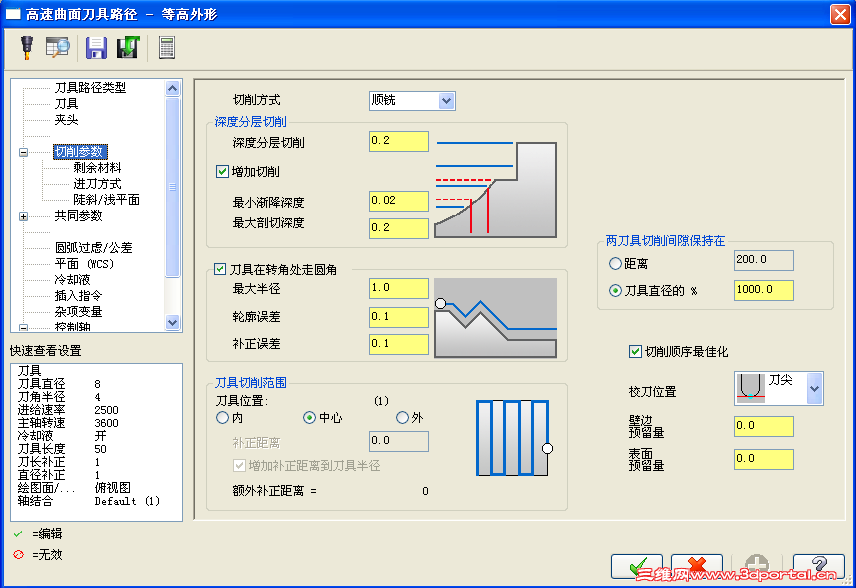
Task: Click the tree vertical scrollbar thumb
Action: click(173, 187)
